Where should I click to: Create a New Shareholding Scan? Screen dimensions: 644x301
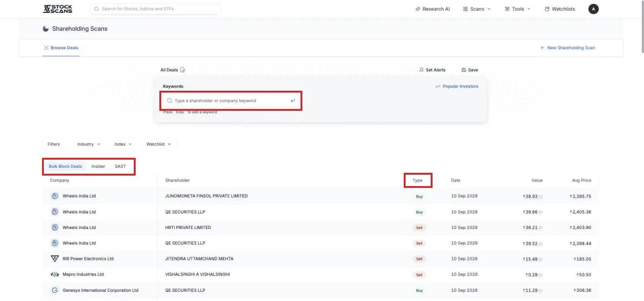click(x=567, y=48)
